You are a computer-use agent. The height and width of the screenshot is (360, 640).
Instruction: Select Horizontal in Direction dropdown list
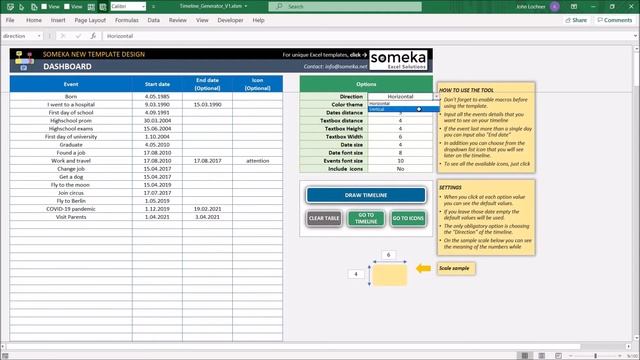click(x=404, y=104)
